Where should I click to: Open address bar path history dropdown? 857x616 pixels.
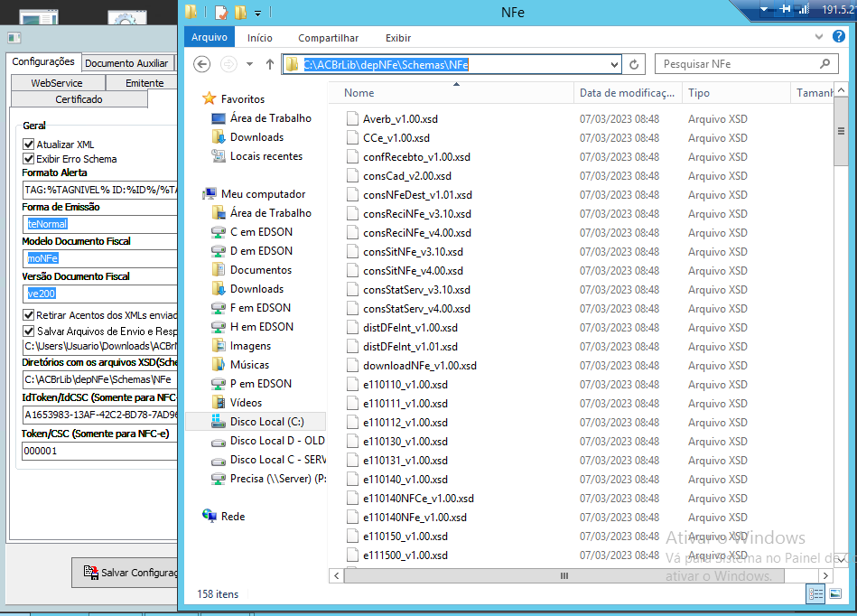[x=614, y=64]
